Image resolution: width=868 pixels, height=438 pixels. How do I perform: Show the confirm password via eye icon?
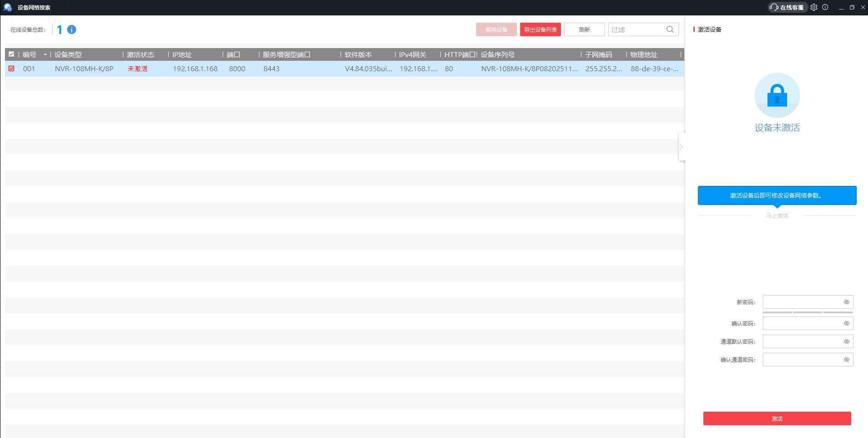click(846, 323)
